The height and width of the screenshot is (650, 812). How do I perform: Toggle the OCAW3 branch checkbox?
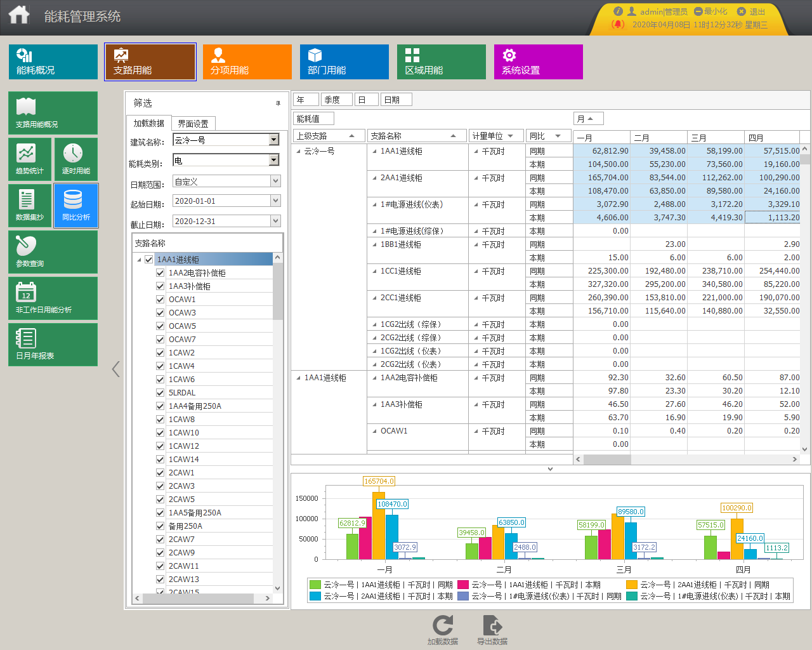pyautogui.click(x=160, y=313)
